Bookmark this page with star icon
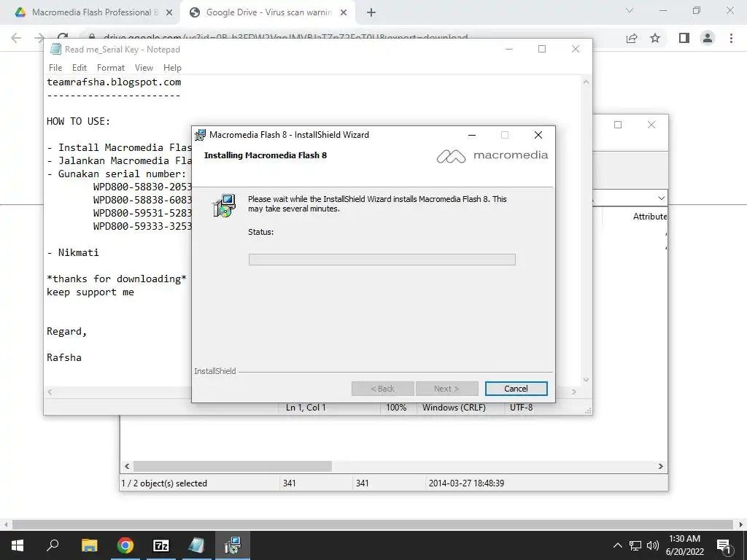This screenshot has height=560, width=747. [x=656, y=38]
